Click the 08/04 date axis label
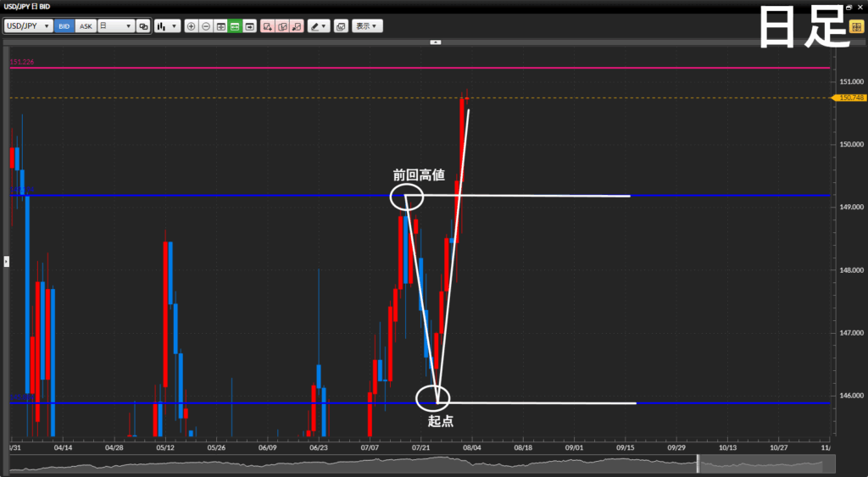This screenshot has height=477, width=868. (x=471, y=447)
